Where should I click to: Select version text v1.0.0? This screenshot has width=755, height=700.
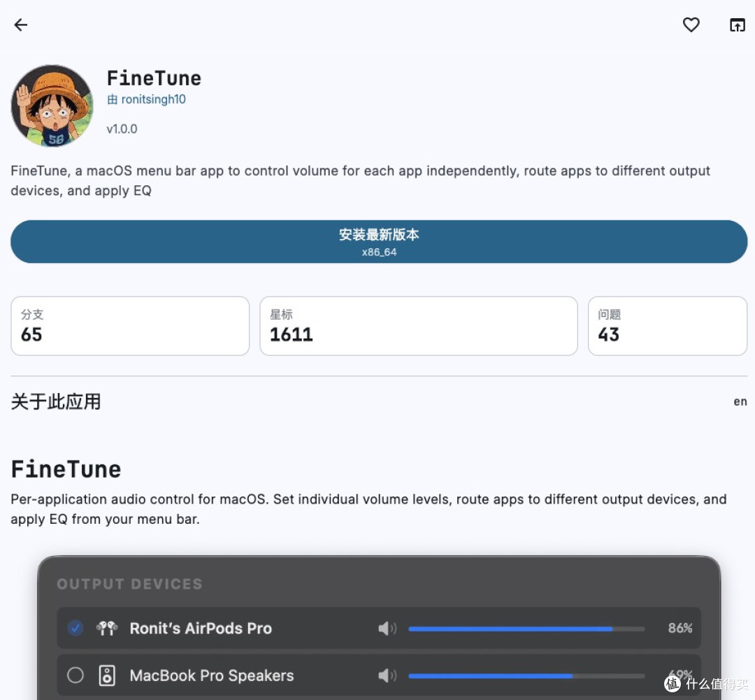(122, 129)
